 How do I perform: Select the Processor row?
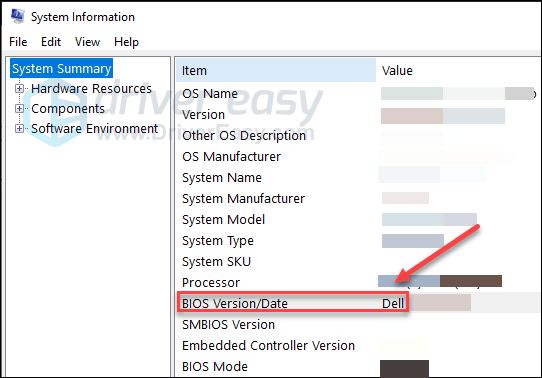[358, 283]
